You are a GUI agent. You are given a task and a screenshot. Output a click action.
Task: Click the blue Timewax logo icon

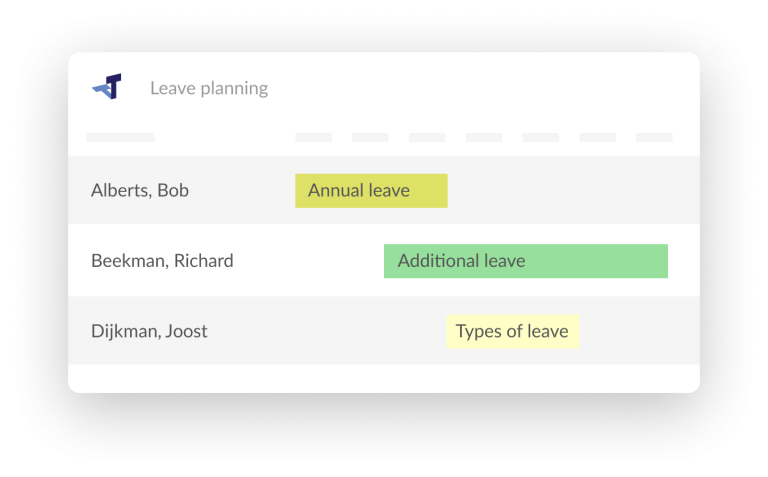[107, 87]
